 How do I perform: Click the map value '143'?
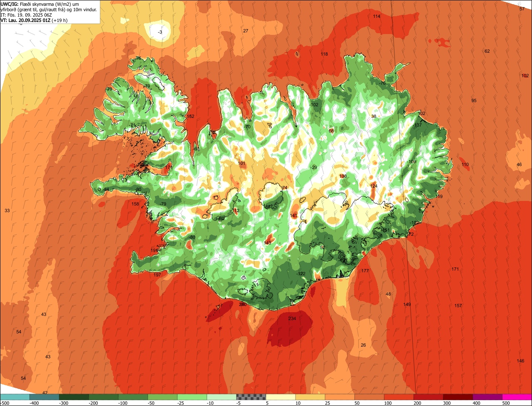tap(268, 243)
